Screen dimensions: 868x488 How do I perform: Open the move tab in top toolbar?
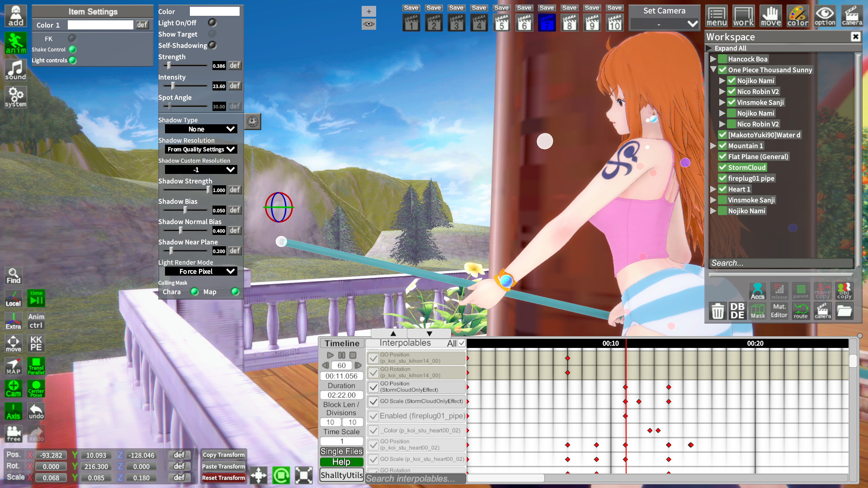[771, 17]
